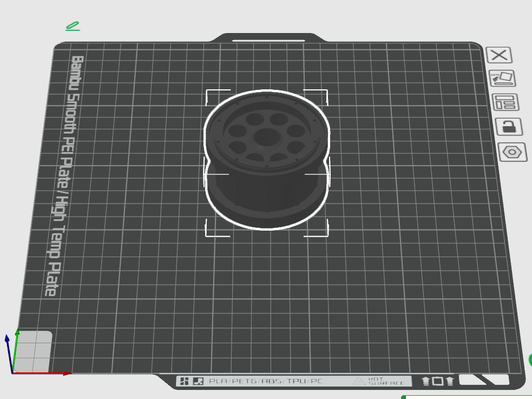Arrange objects on this plate icon

tap(505, 102)
